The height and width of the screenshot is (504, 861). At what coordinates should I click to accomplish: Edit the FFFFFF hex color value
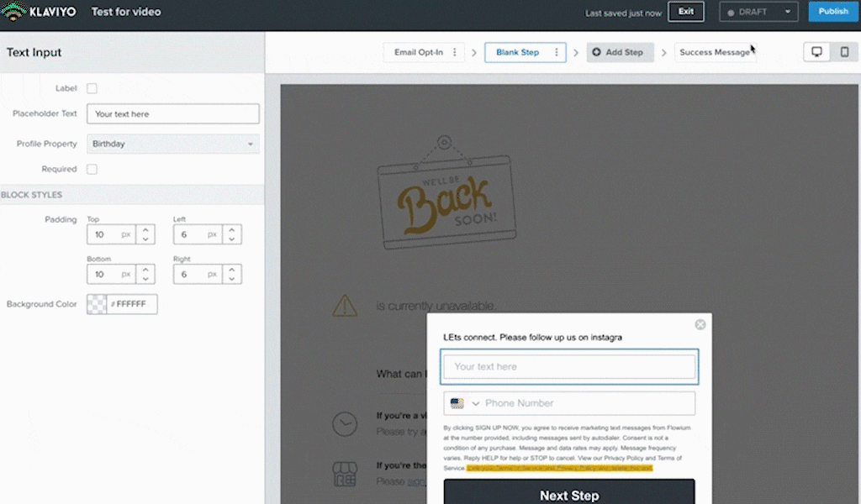tap(132, 304)
